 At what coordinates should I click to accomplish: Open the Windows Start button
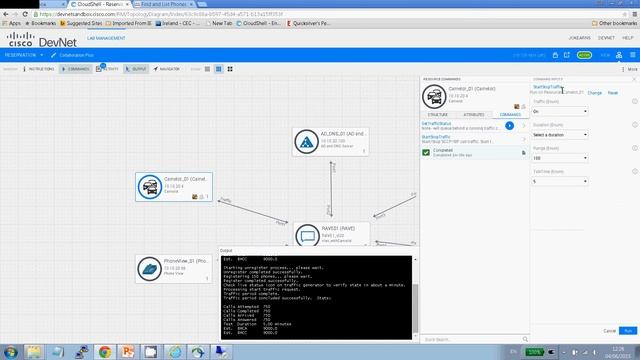[11, 352]
